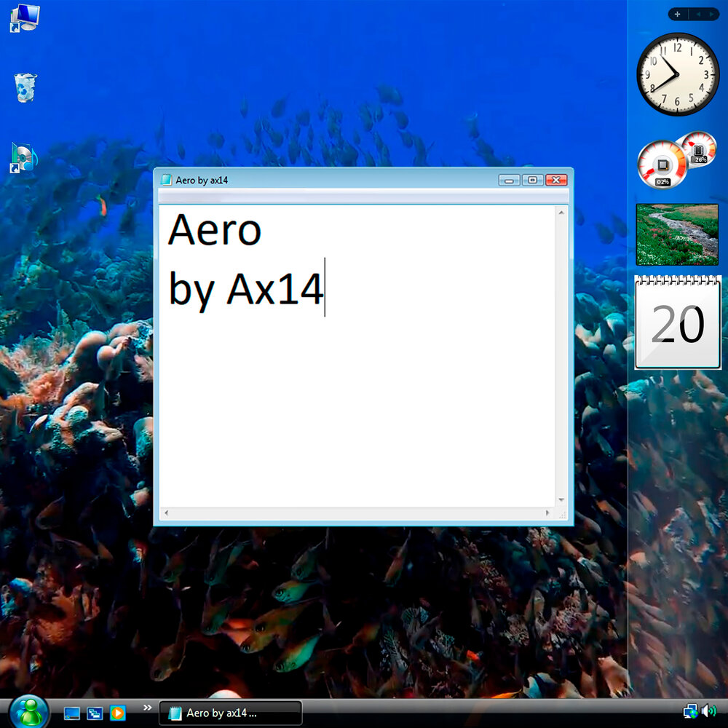Click the vertical scrollbar down arrow
The width and height of the screenshot is (728, 728).
click(561, 499)
